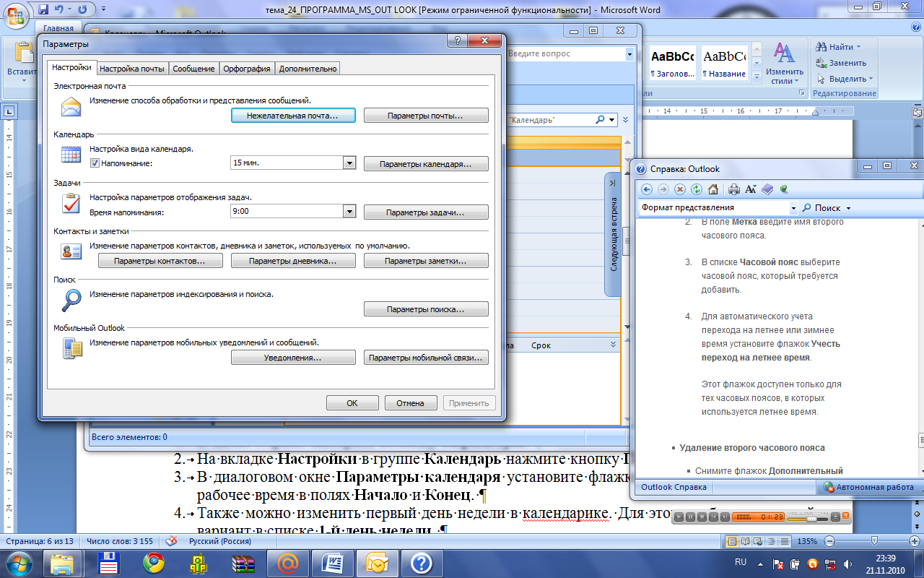Viewport: 924px width, 578px height.
Task: Go to Home page in Outlook Help
Action: pyautogui.click(x=713, y=189)
